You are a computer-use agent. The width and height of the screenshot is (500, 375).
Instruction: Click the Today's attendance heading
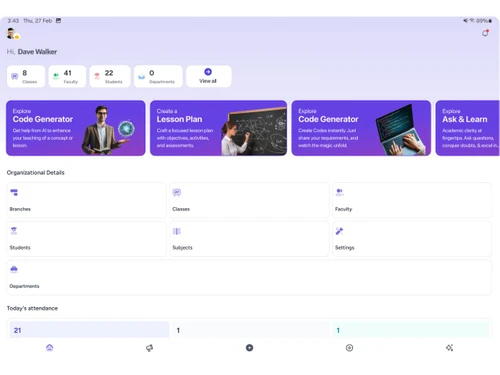point(32,308)
